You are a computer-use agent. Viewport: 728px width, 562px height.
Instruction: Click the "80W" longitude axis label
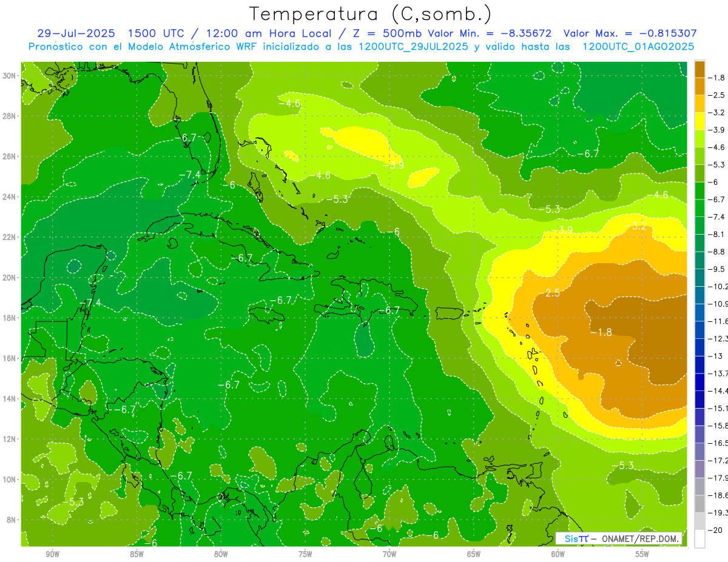[221, 555]
